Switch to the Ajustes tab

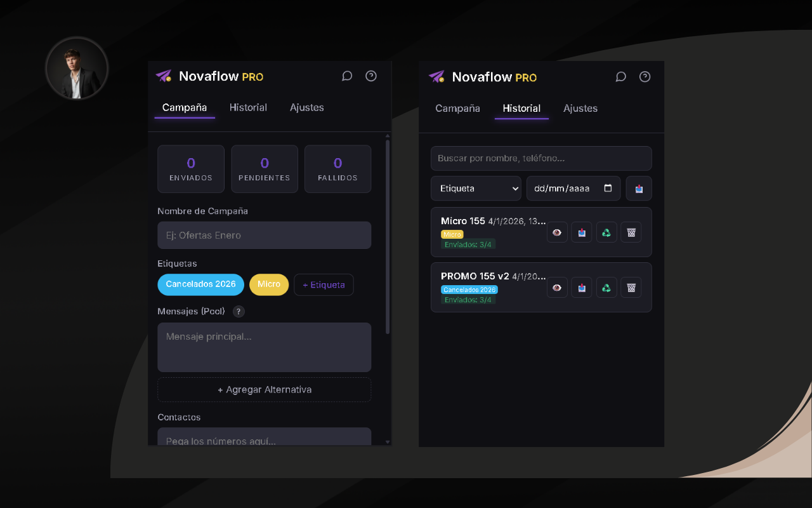pos(307,107)
